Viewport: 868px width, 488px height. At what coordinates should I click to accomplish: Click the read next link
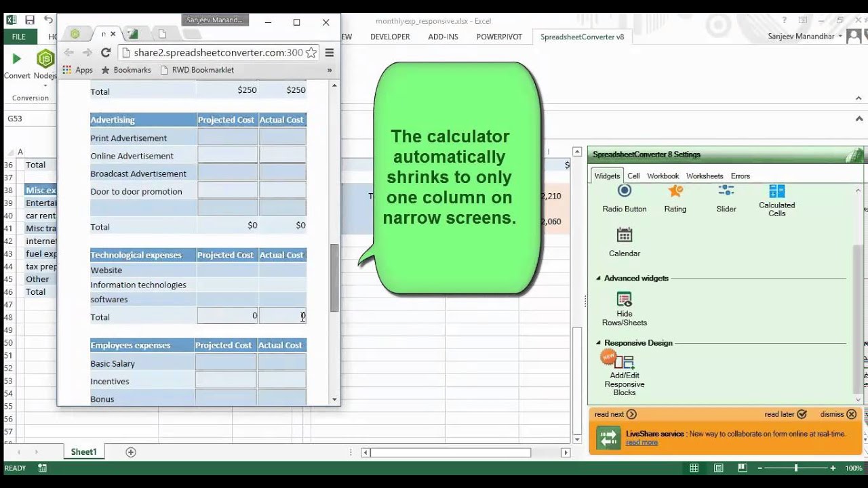click(x=615, y=414)
